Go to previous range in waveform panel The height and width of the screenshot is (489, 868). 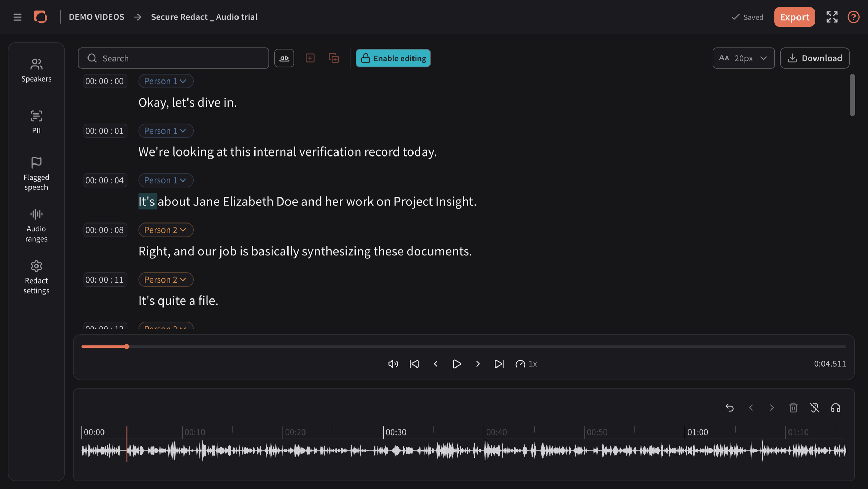click(751, 407)
